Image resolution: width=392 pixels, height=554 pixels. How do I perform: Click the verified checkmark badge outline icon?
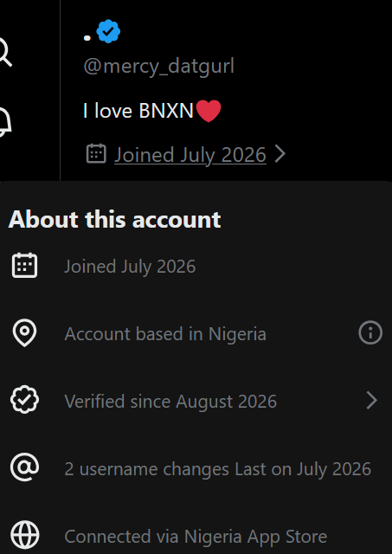(x=24, y=400)
